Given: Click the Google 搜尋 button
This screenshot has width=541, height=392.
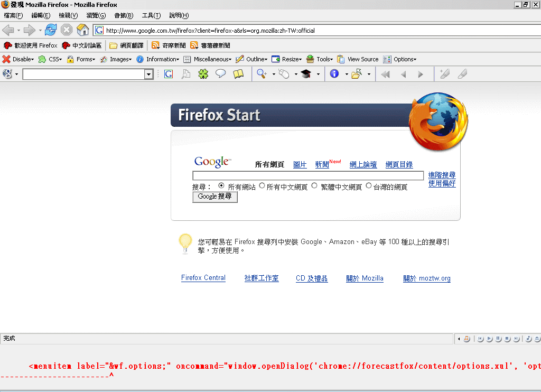Looking at the screenshot, I should [214, 197].
